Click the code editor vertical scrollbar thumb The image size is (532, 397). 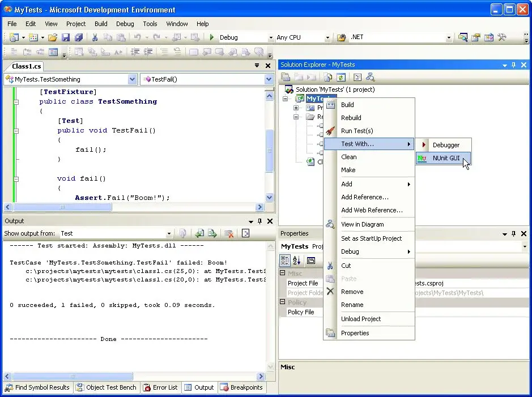point(269,151)
